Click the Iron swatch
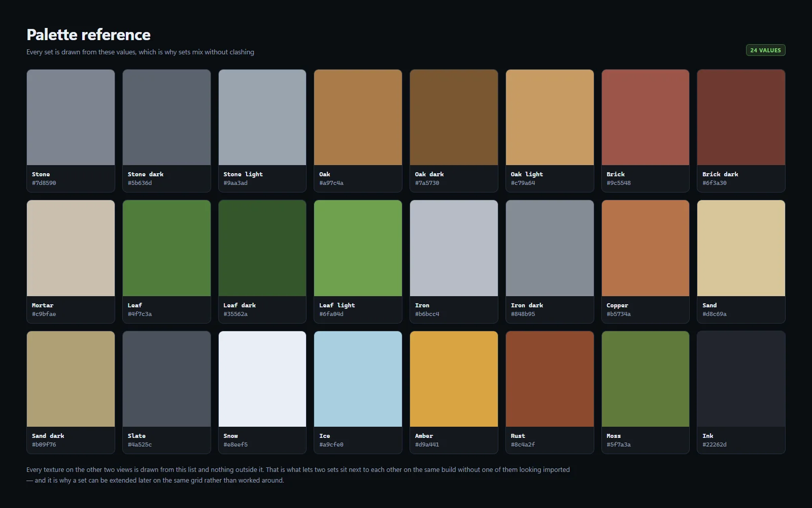This screenshot has width=812, height=508. click(x=454, y=248)
